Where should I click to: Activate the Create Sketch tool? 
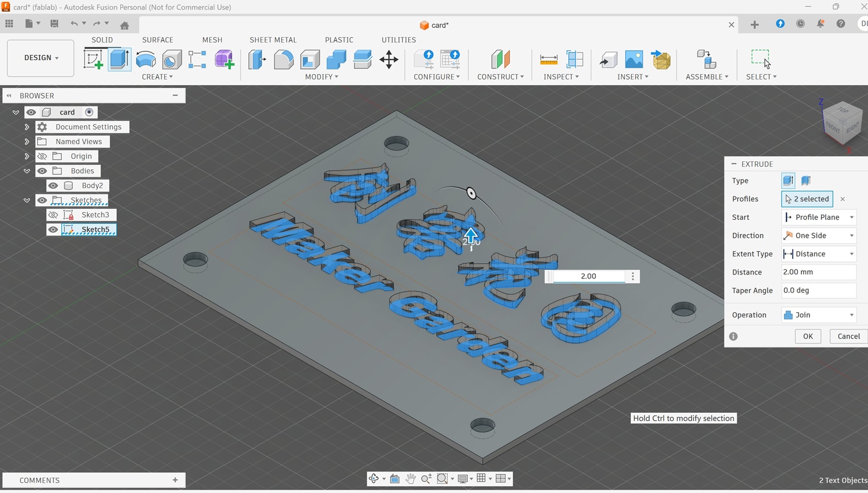tap(94, 59)
